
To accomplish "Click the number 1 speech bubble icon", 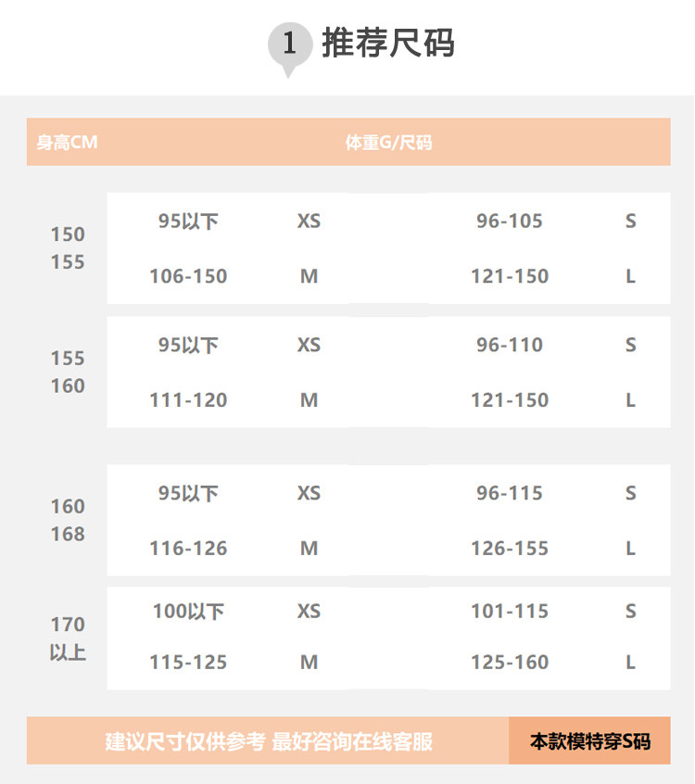I will pyautogui.click(x=289, y=44).
